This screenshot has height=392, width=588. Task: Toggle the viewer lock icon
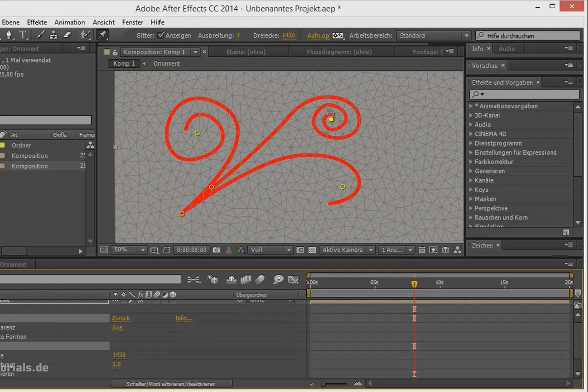[x=115, y=52]
